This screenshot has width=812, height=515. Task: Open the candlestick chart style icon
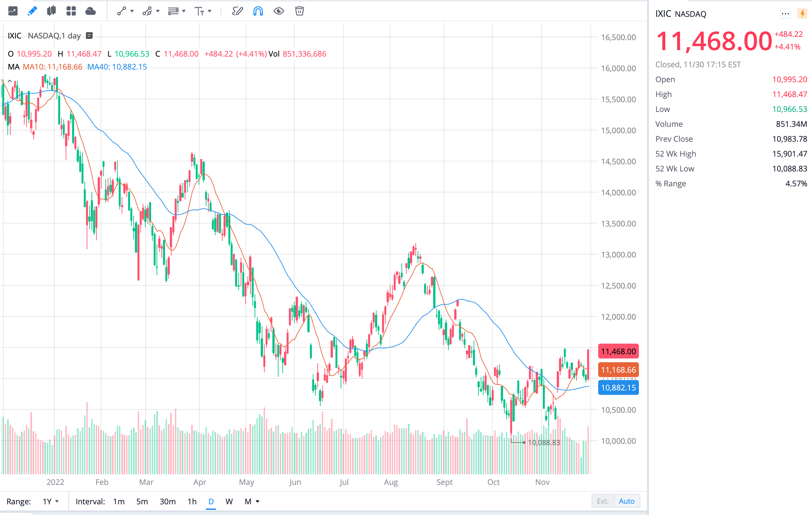coord(51,11)
